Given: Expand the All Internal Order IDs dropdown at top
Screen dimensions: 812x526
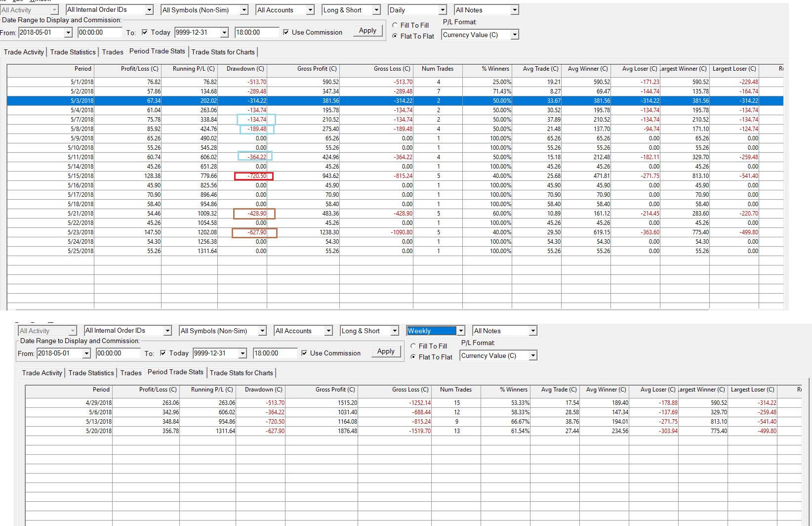Looking at the screenshot, I should coord(149,10).
